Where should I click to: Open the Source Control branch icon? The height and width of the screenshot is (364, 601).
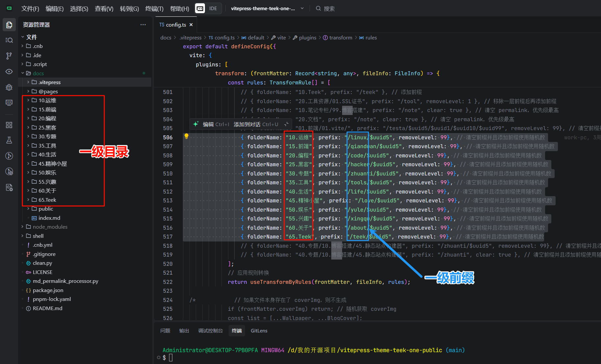pyautogui.click(x=9, y=56)
